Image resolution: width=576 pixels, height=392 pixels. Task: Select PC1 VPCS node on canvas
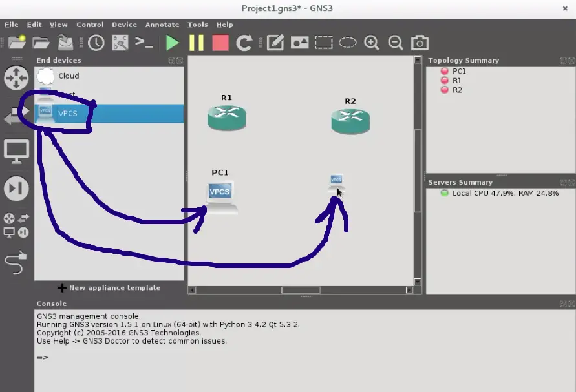(x=221, y=197)
